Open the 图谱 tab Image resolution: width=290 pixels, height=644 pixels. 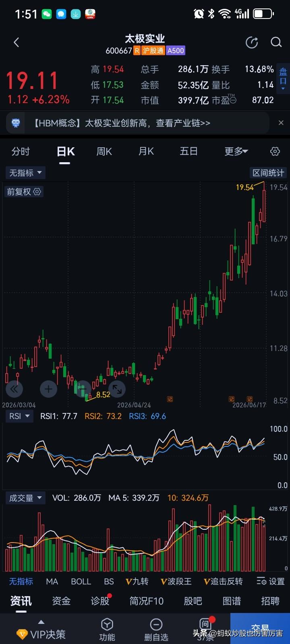click(x=232, y=601)
